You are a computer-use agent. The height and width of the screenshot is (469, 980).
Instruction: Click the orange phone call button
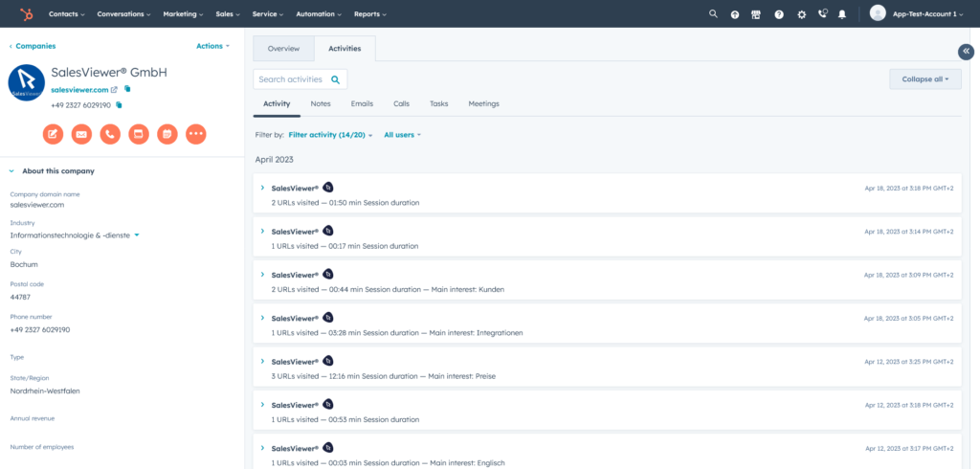(110, 134)
